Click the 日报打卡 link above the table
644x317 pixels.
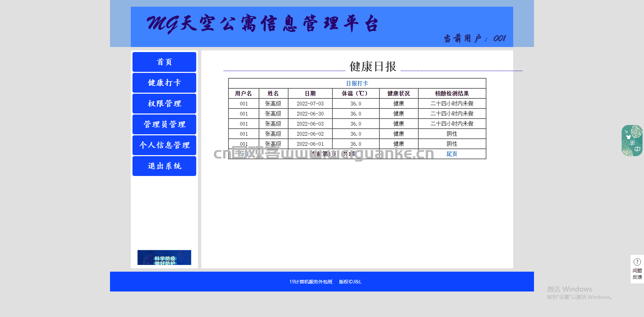(357, 83)
